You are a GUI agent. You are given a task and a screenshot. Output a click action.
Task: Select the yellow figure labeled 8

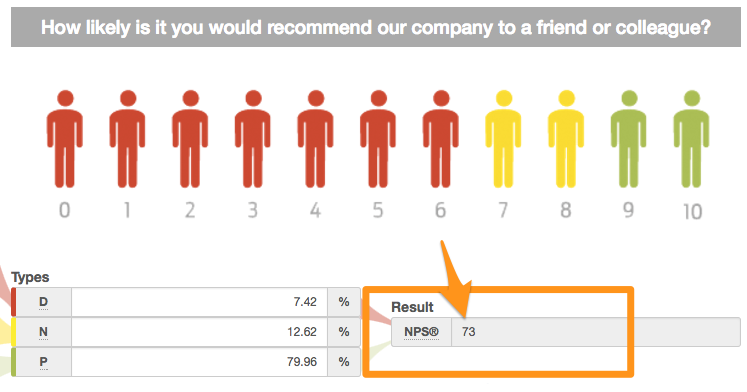pos(566,139)
